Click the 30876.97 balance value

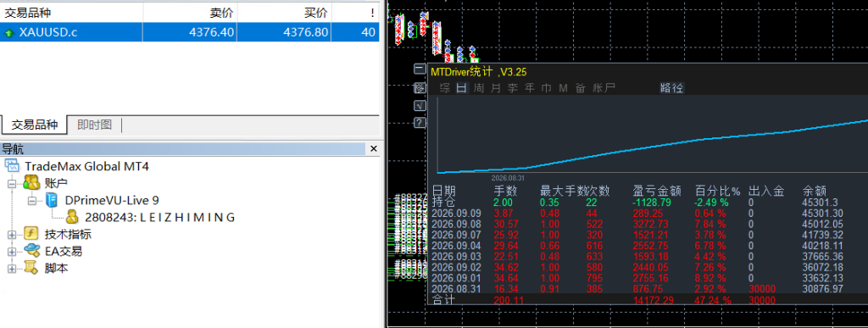point(822,289)
